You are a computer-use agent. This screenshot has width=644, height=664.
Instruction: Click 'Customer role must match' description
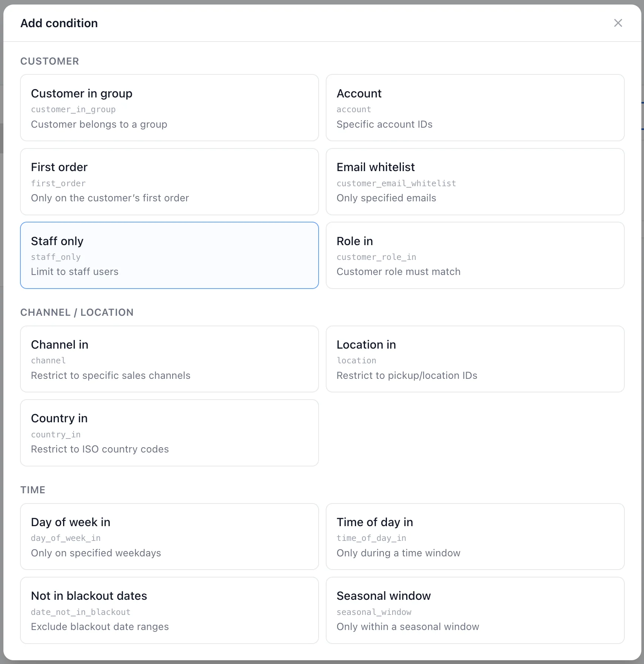click(x=398, y=272)
